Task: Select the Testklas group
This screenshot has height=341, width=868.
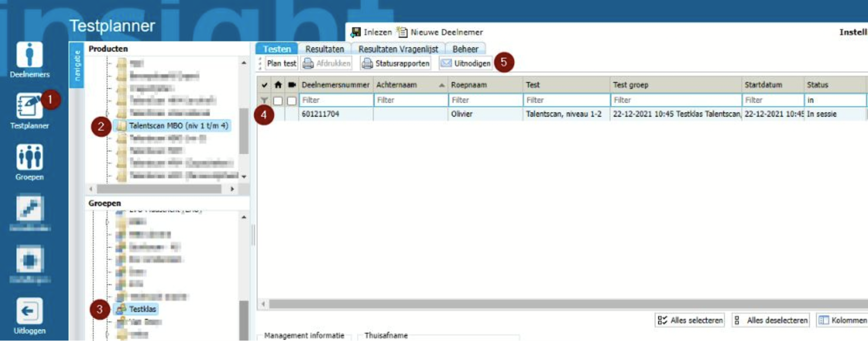Action: [x=142, y=309]
